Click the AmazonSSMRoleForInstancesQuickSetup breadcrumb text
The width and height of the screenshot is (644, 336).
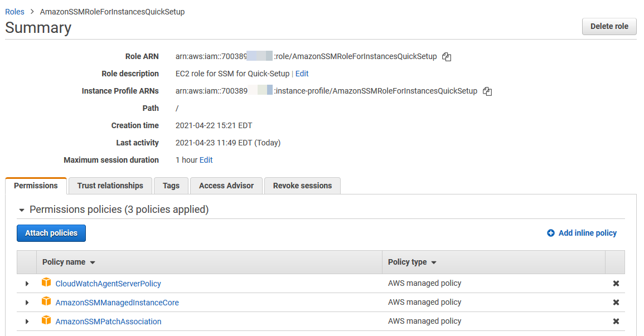tap(112, 12)
